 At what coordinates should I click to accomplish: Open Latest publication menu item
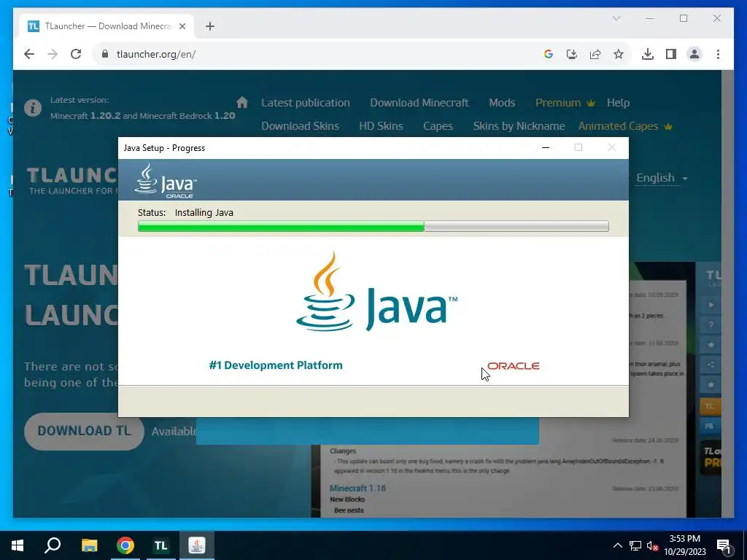pyautogui.click(x=306, y=103)
